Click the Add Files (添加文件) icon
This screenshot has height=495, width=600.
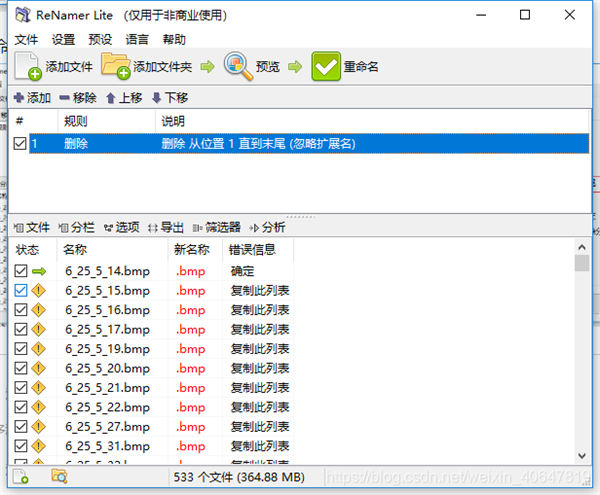tap(28, 66)
